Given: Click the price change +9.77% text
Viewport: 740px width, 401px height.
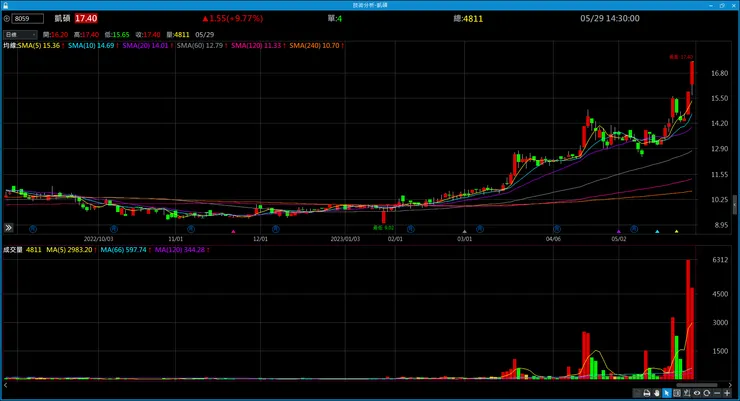Looking at the screenshot, I should tap(232, 18).
